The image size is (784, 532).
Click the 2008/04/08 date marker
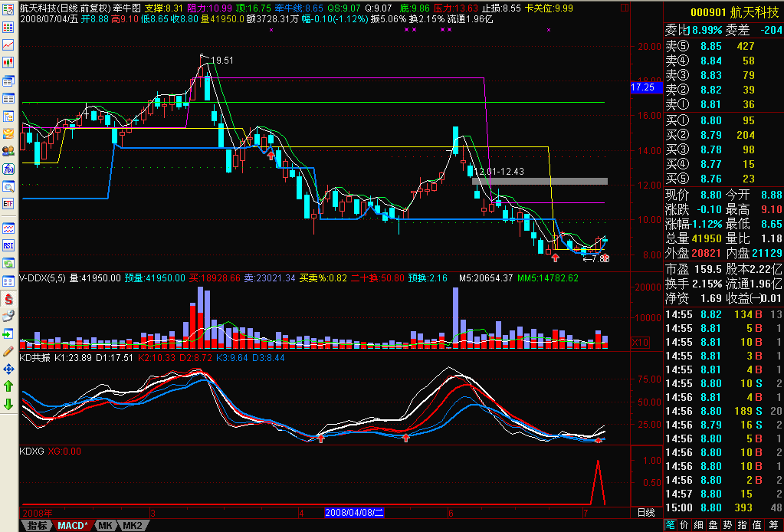354,513
